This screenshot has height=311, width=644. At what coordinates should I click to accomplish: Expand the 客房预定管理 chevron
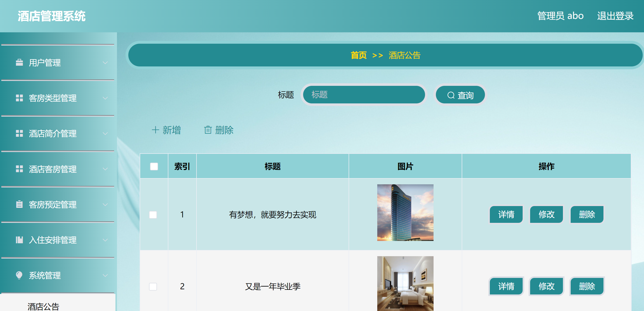(105, 204)
